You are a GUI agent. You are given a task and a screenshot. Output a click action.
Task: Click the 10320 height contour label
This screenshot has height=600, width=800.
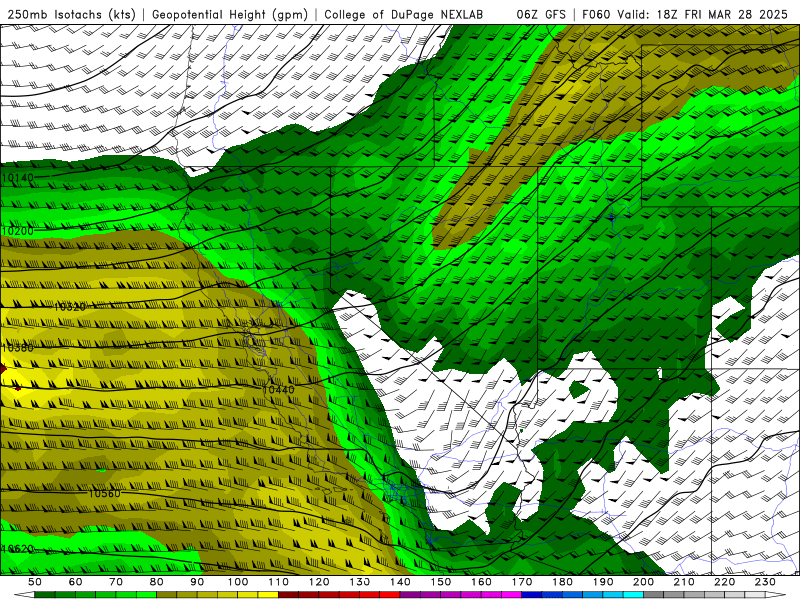coord(70,307)
